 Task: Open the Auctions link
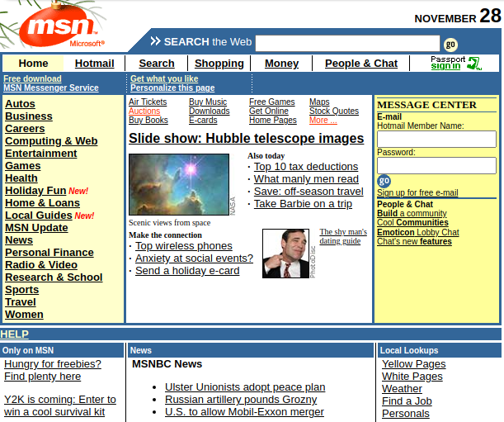pyautogui.click(x=144, y=111)
